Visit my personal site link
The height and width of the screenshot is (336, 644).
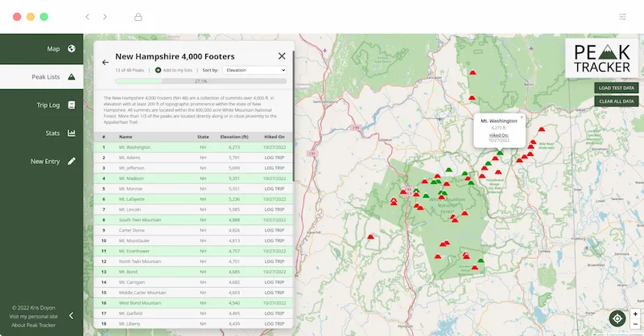point(33,317)
